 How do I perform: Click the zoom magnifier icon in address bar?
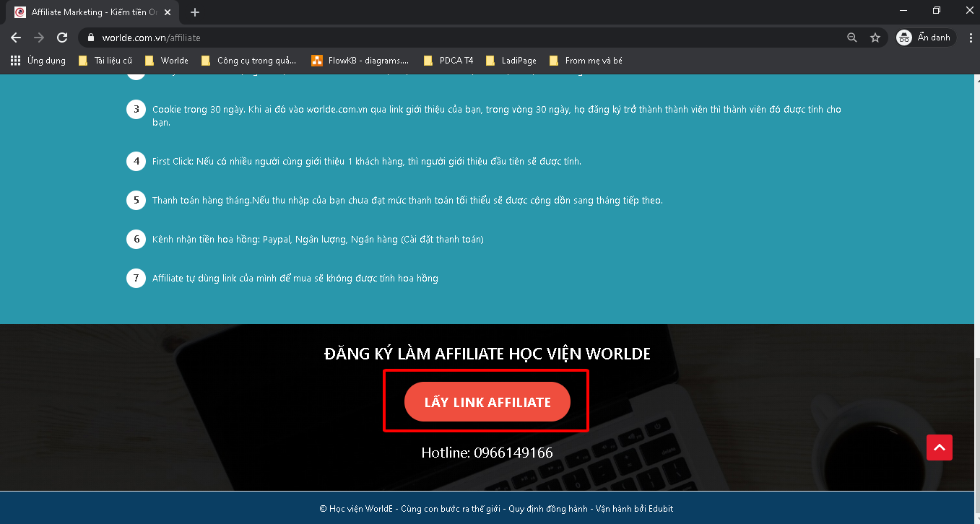coord(852,38)
